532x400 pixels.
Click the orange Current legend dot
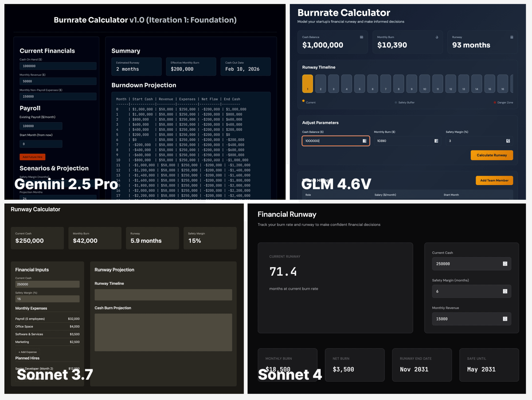303,101
